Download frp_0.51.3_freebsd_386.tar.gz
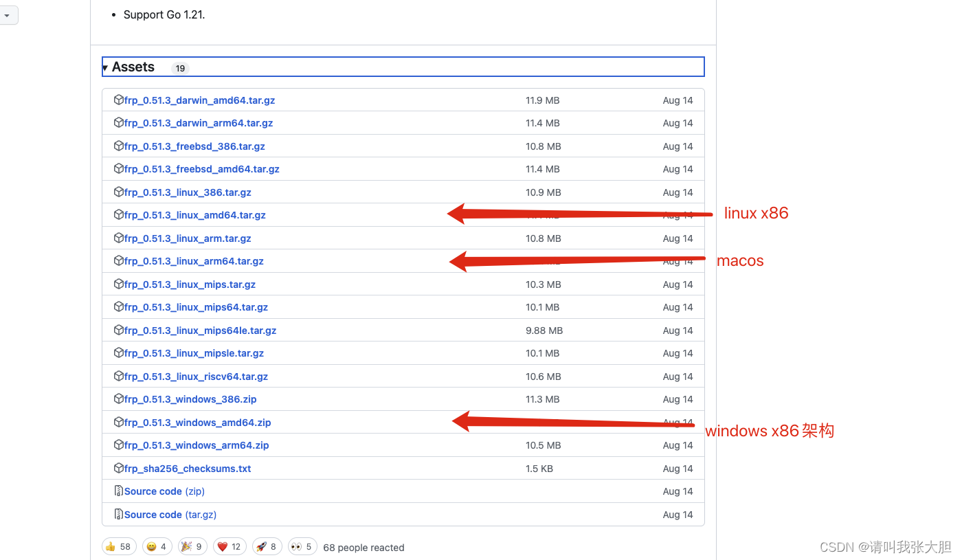962x560 pixels. 194,146
